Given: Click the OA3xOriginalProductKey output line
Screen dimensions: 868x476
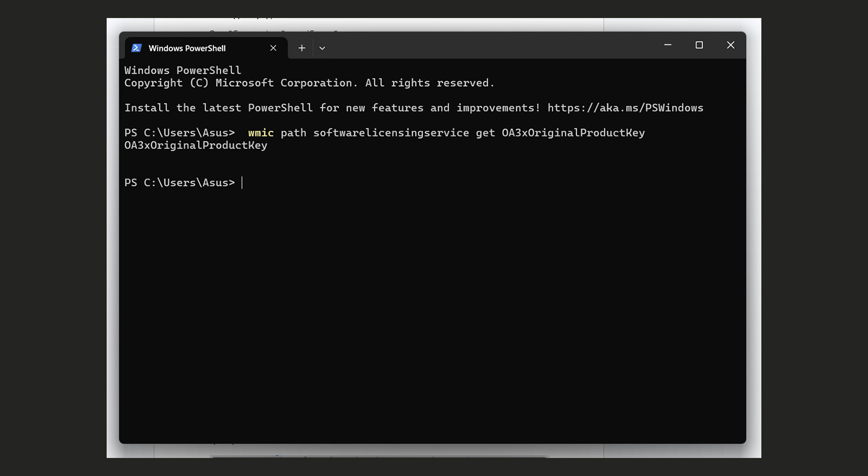Looking at the screenshot, I should (x=196, y=145).
